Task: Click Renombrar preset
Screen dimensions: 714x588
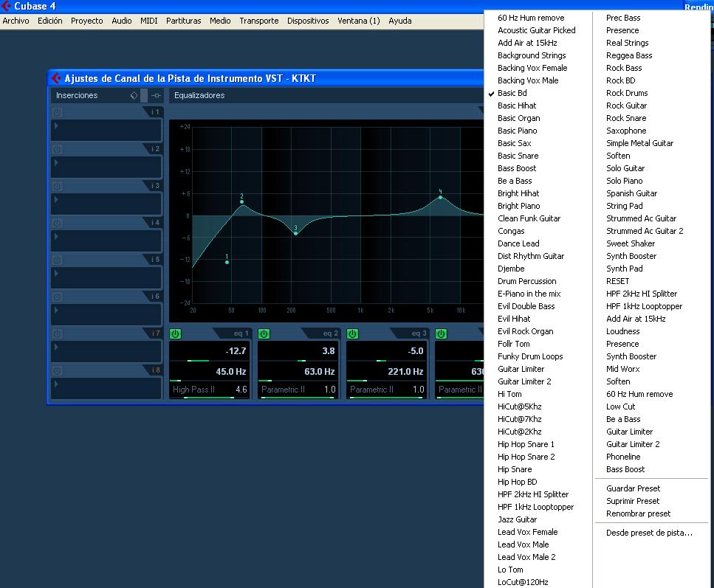Action: coord(639,513)
